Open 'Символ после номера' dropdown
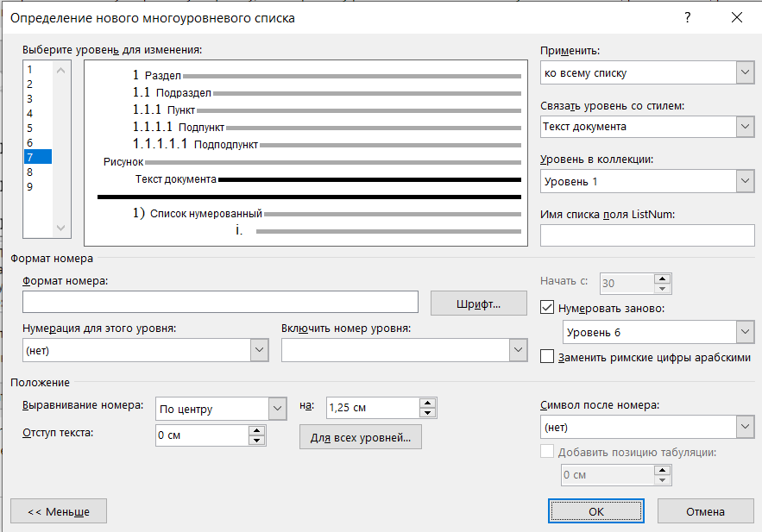This screenshot has width=762, height=532. (x=745, y=427)
